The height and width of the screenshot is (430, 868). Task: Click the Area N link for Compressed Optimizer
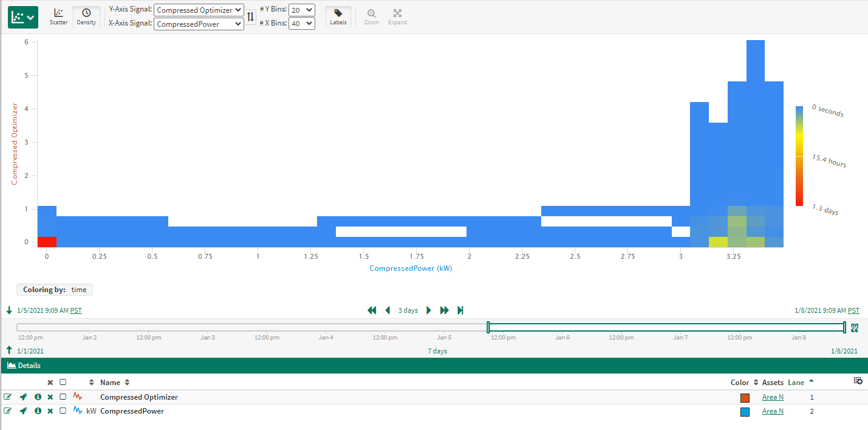(x=773, y=397)
